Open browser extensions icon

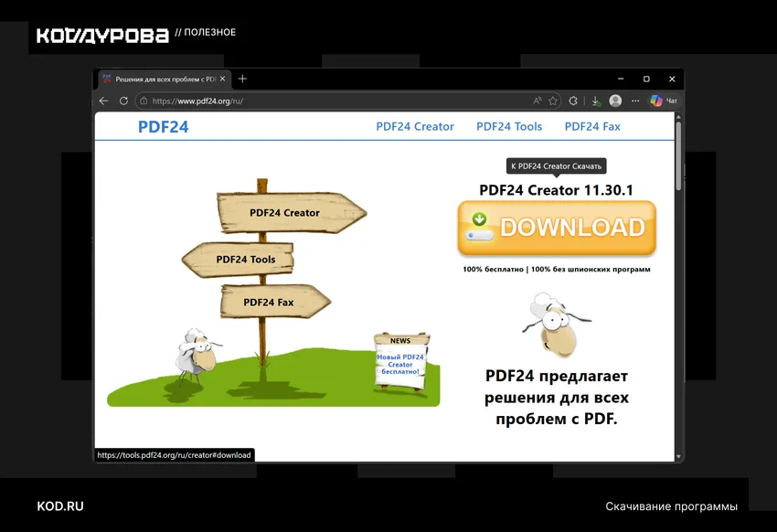(x=573, y=101)
